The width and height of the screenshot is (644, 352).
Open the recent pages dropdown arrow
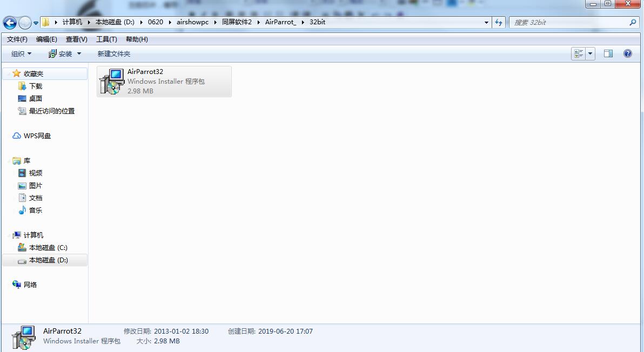click(36, 23)
